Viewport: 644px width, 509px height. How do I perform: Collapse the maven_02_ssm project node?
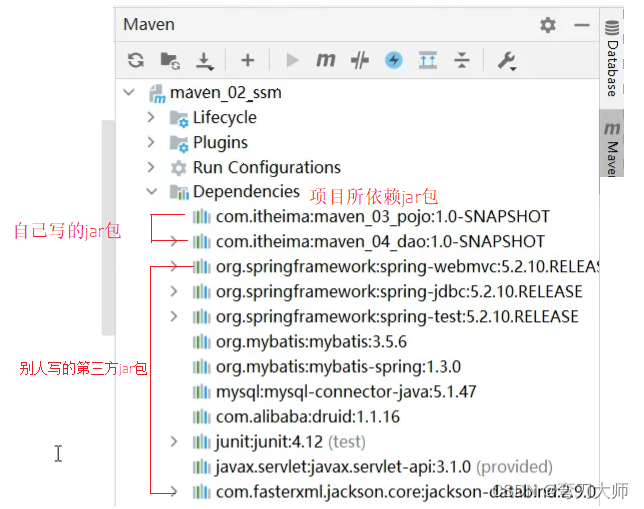pyautogui.click(x=129, y=92)
